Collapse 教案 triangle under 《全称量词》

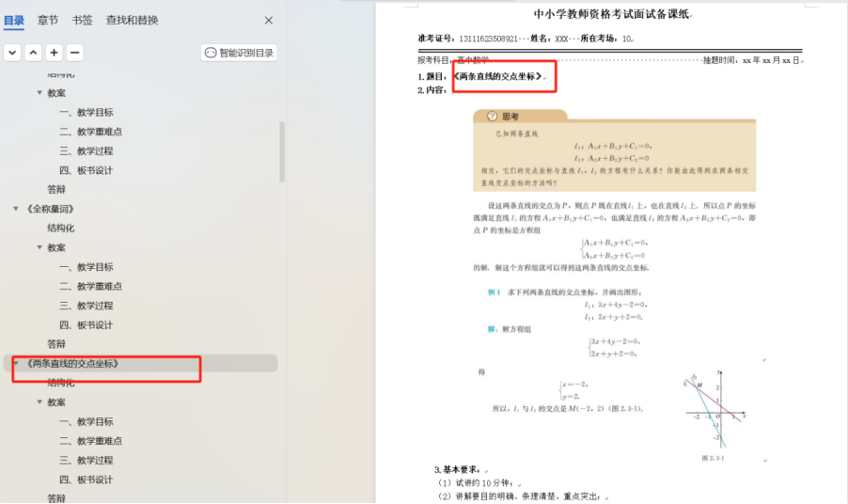pyautogui.click(x=39, y=247)
